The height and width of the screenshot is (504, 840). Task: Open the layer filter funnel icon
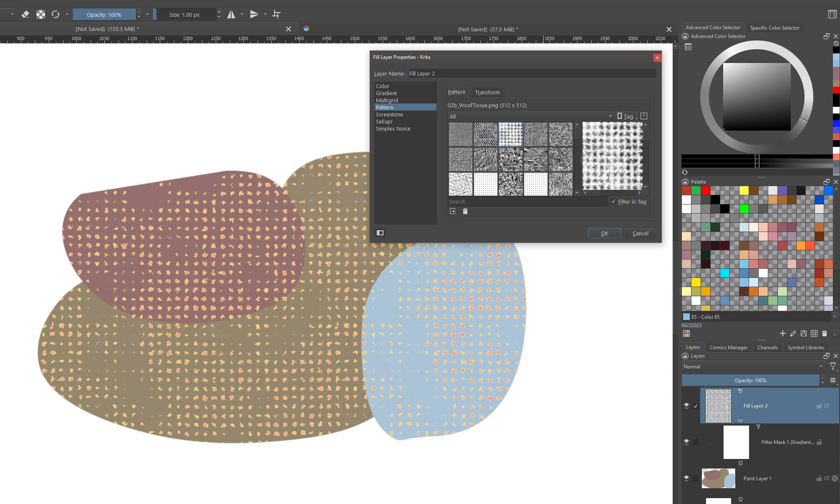pos(832,366)
